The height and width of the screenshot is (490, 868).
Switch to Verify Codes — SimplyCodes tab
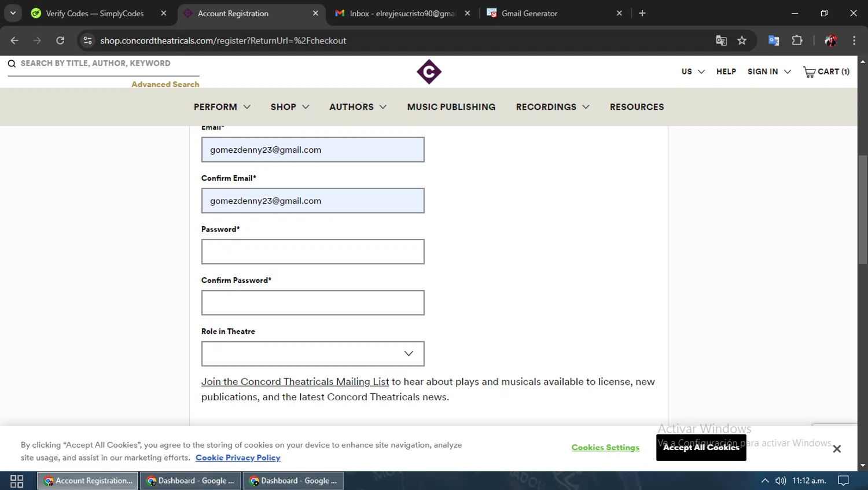(95, 13)
